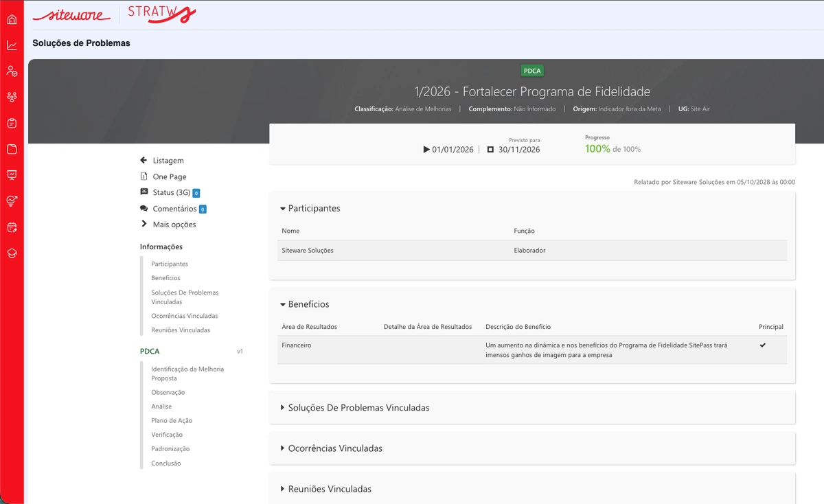
Task: Expand Mais opções in the side menu
Action: (x=168, y=225)
